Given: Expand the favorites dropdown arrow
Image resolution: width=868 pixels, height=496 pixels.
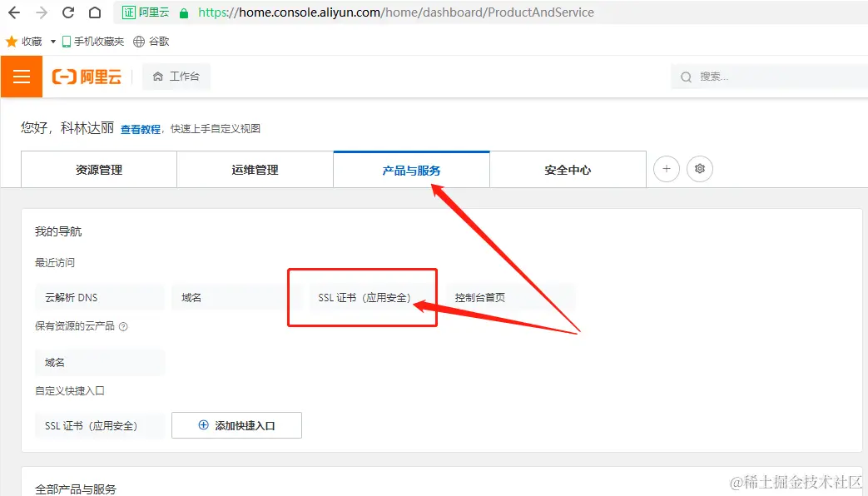Looking at the screenshot, I should pos(53,42).
